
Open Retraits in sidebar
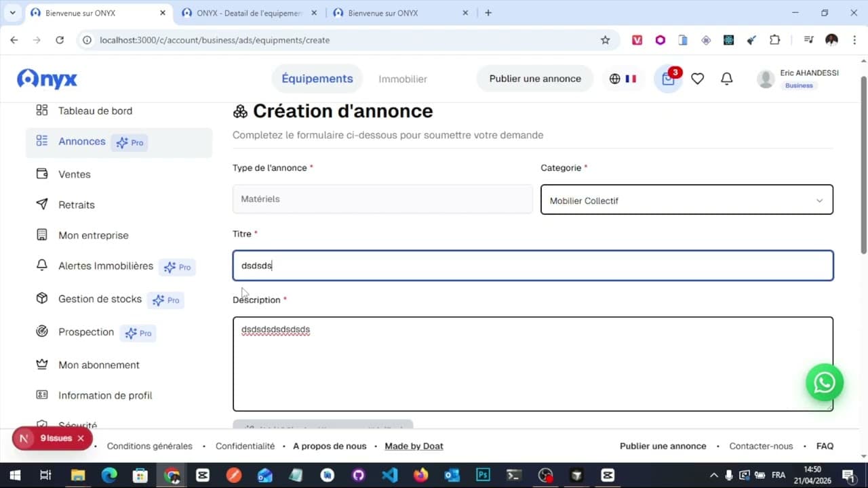tap(119, 205)
